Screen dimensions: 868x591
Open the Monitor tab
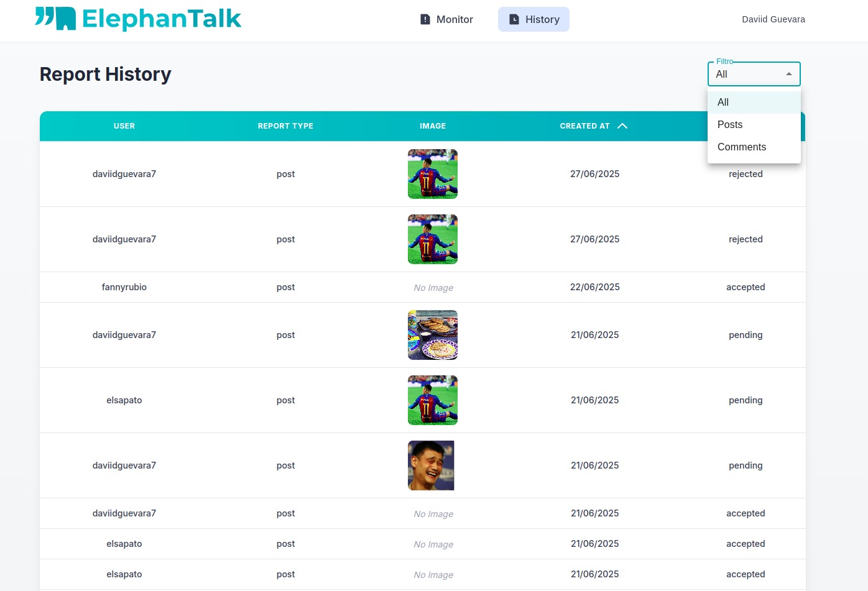(446, 19)
